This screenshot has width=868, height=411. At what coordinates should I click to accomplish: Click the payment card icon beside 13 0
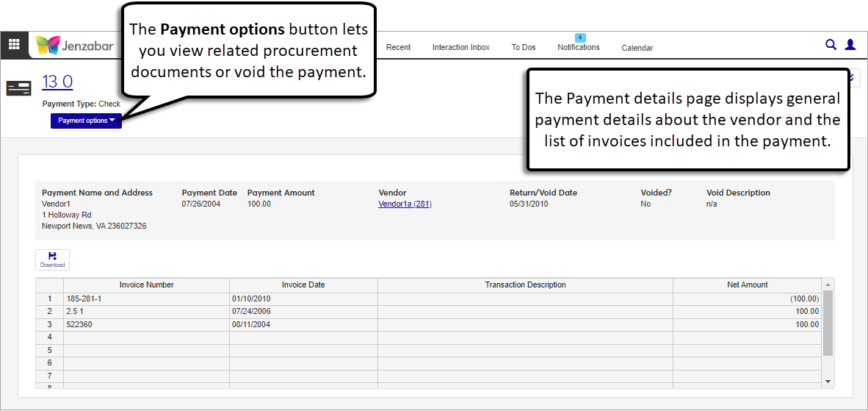tap(18, 88)
